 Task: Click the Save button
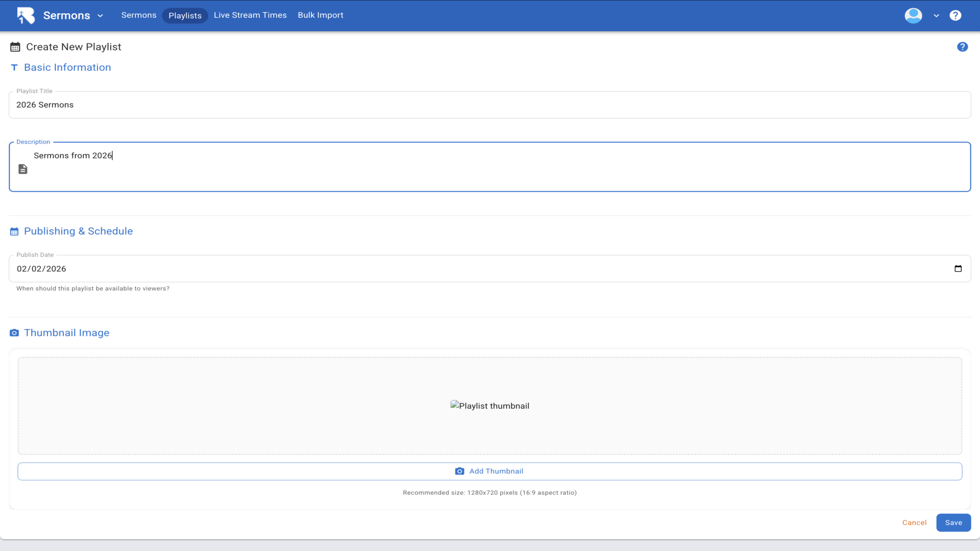[953, 522]
